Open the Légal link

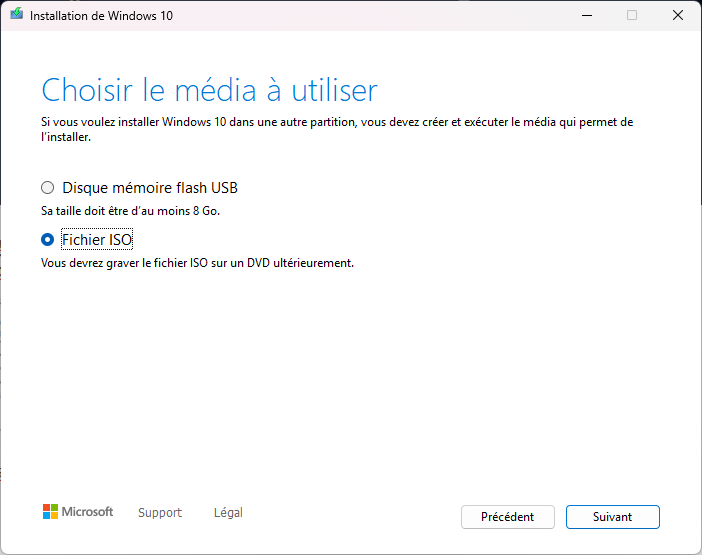228,513
